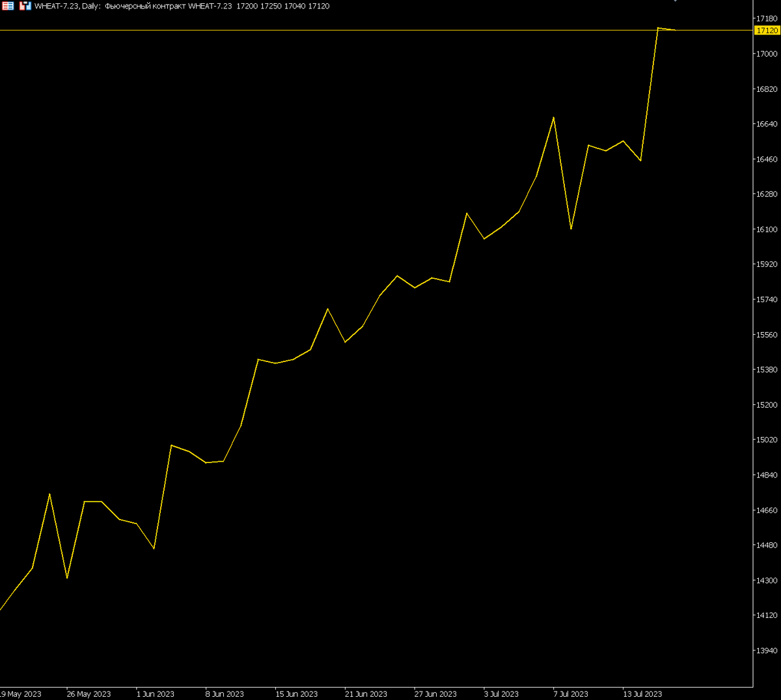781x700 pixels.
Task: Click the 16820 price scale label
Action: coord(766,89)
